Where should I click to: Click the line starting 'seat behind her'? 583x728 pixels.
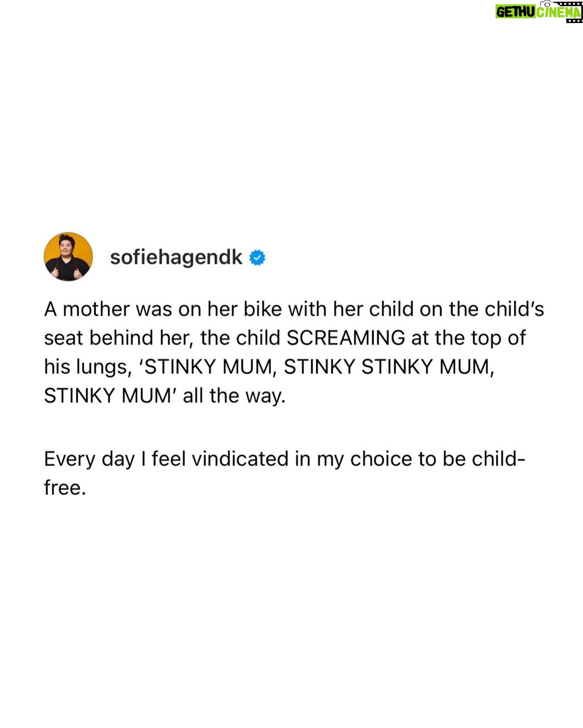285,338
